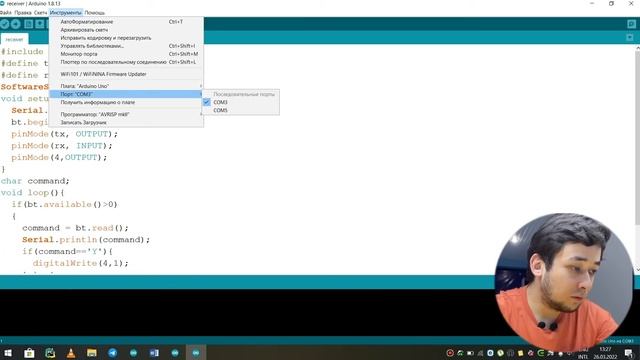Open File Explorer from the taskbar
The height and width of the screenshot is (360, 640).
pyautogui.click(x=92, y=353)
